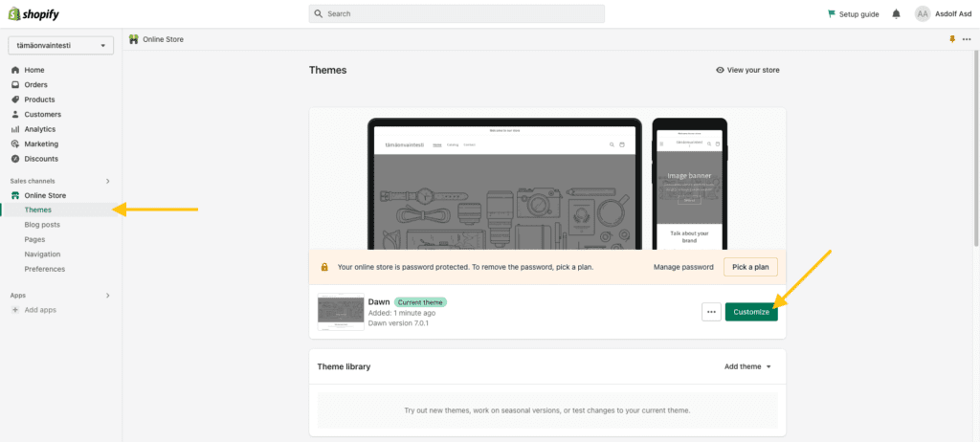Click the desktop theme preview image
Viewport: 980px width, 442px height.
pyautogui.click(x=504, y=184)
